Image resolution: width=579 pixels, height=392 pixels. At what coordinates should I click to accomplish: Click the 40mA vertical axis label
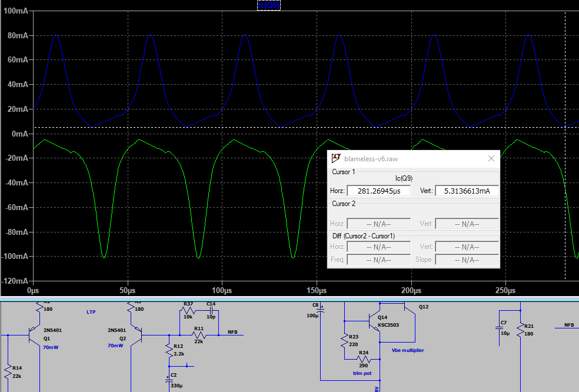18,85
